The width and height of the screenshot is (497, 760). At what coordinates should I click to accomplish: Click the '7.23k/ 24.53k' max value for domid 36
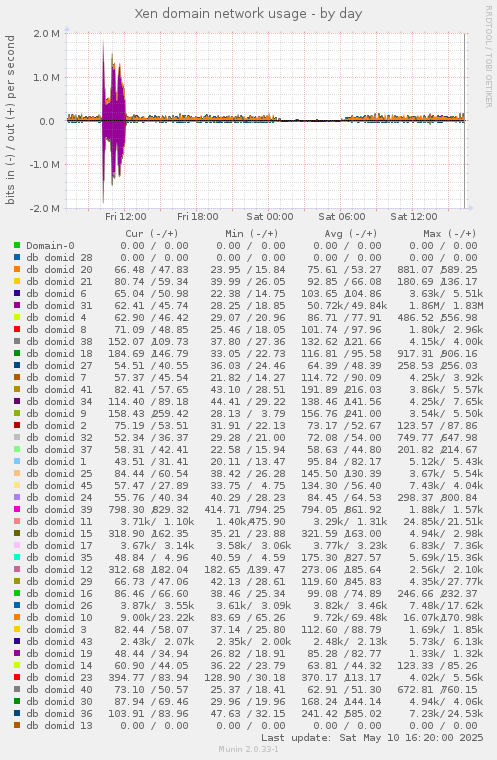point(446,713)
